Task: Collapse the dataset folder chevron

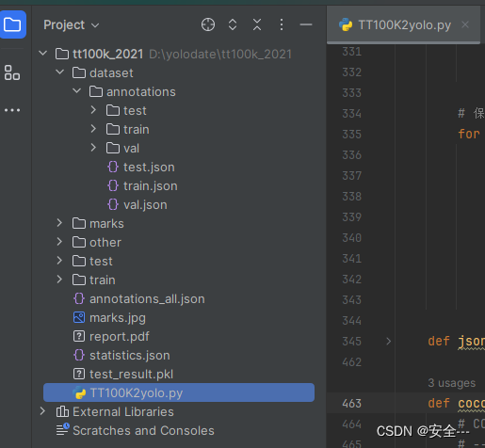Action: click(59, 72)
